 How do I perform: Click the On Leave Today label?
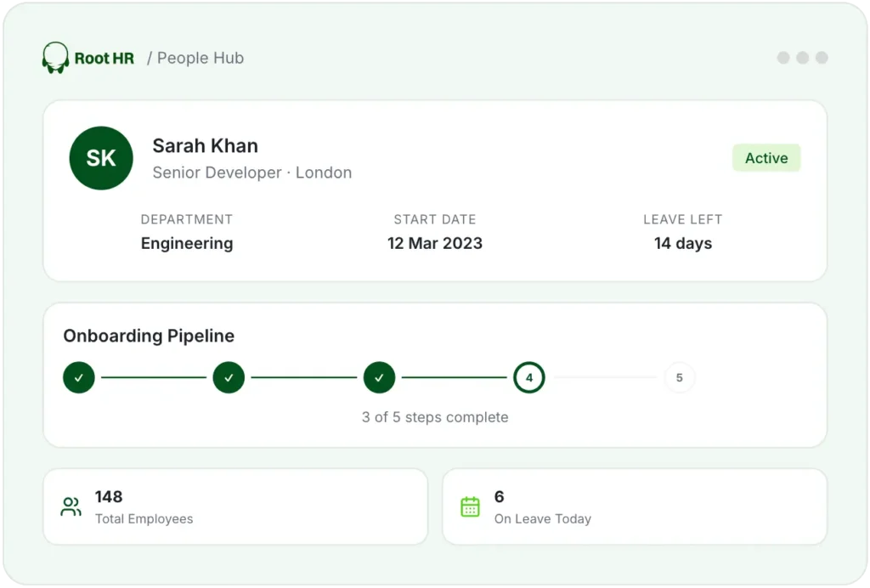click(x=543, y=518)
